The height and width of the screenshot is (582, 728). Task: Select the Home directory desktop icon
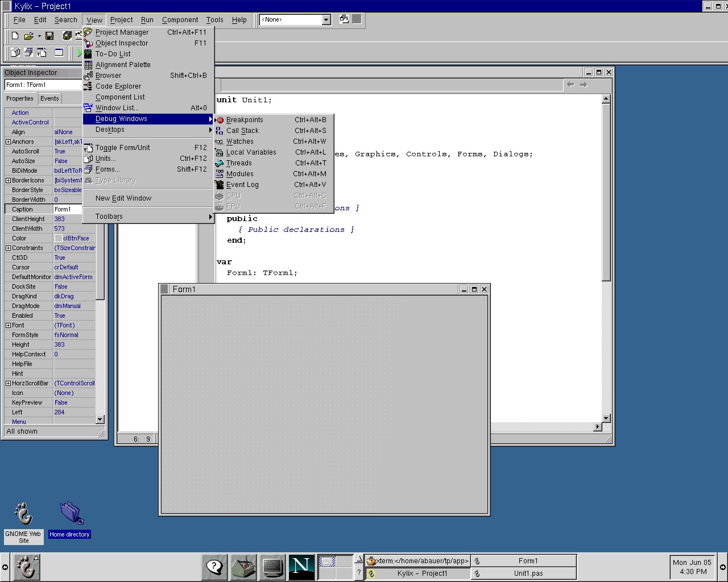pyautogui.click(x=69, y=520)
